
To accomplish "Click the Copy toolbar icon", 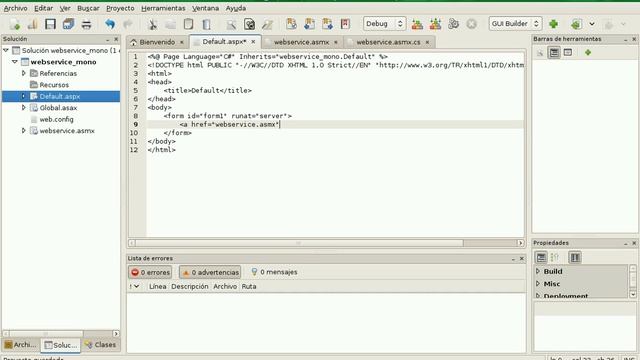I will (x=171, y=24).
